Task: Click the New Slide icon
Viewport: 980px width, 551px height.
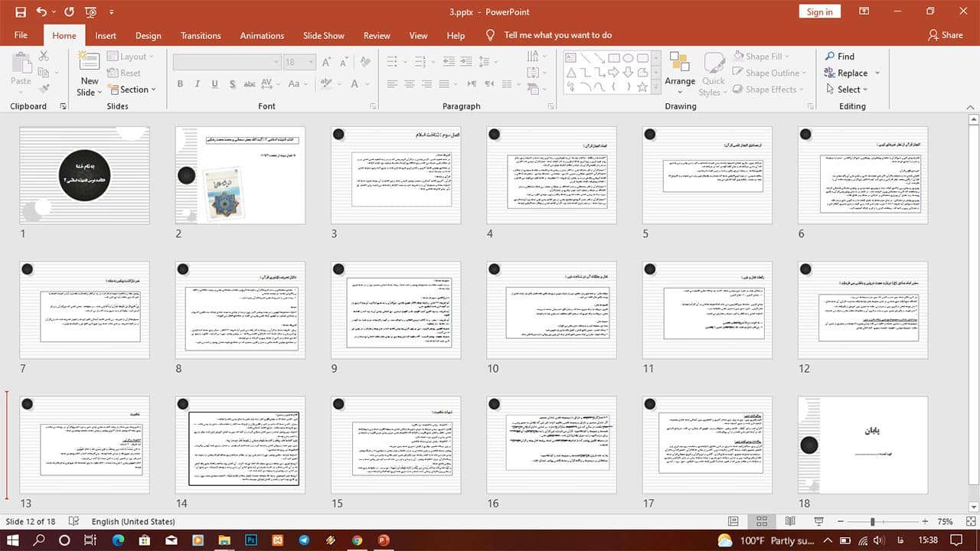Action: tap(89, 63)
